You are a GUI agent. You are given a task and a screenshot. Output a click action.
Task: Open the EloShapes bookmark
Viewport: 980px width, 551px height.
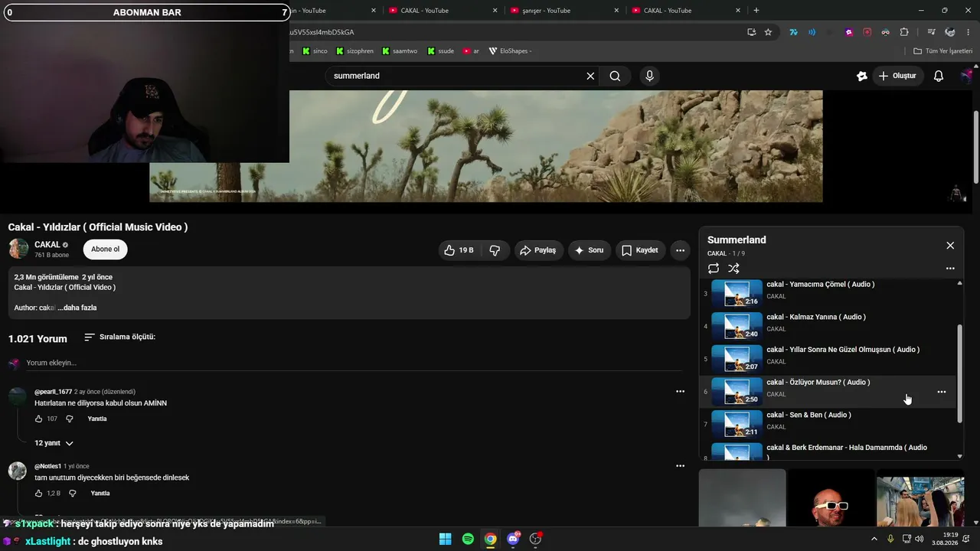510,51
